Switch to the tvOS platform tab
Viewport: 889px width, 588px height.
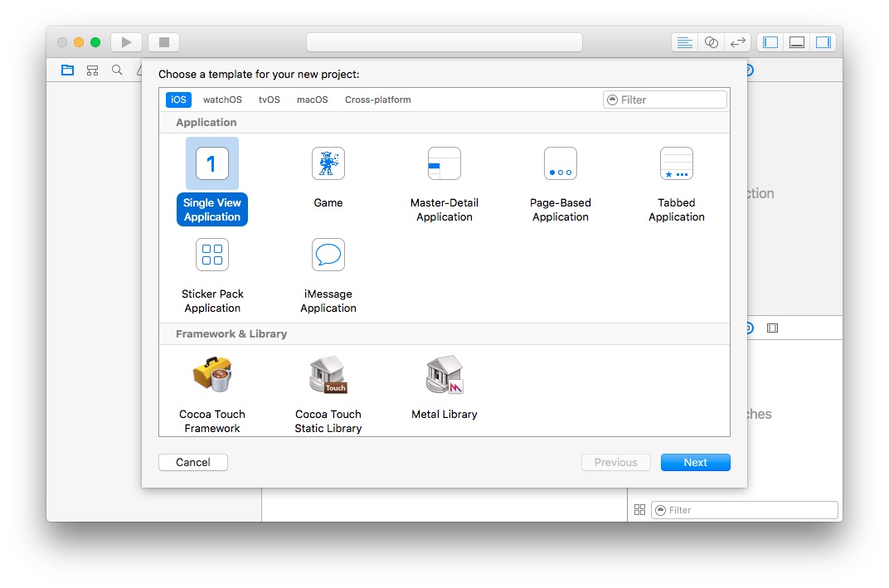tap(270, 100)
